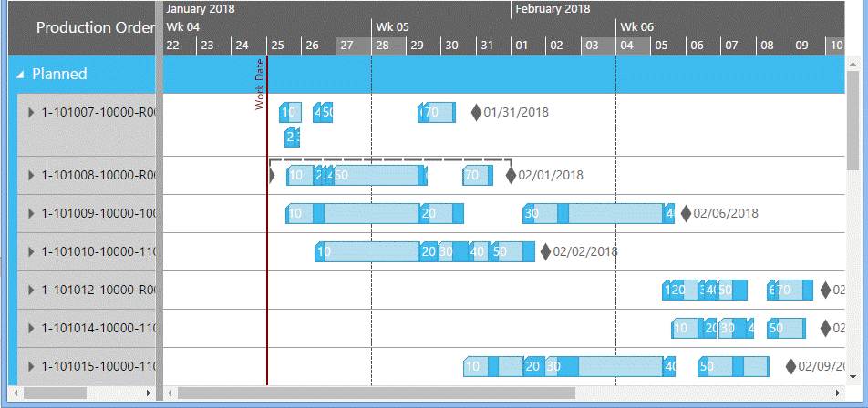Click due date diamond of order 1-101012
Screen dimensions: 868x408
click(x=825, y=290)
